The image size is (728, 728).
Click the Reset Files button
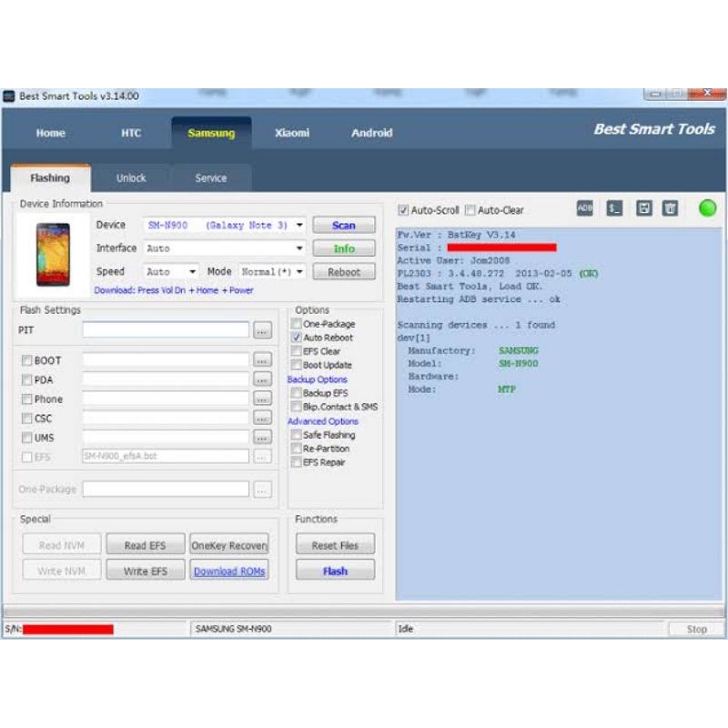335,545
